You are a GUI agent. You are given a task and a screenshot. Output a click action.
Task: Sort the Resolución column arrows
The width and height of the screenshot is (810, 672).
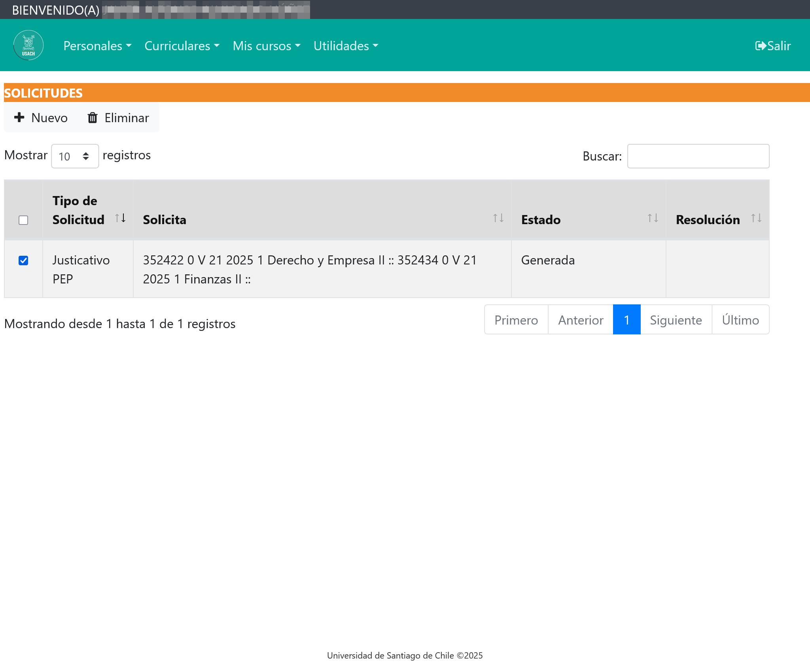pyautogui.click(x=756, y=218)
